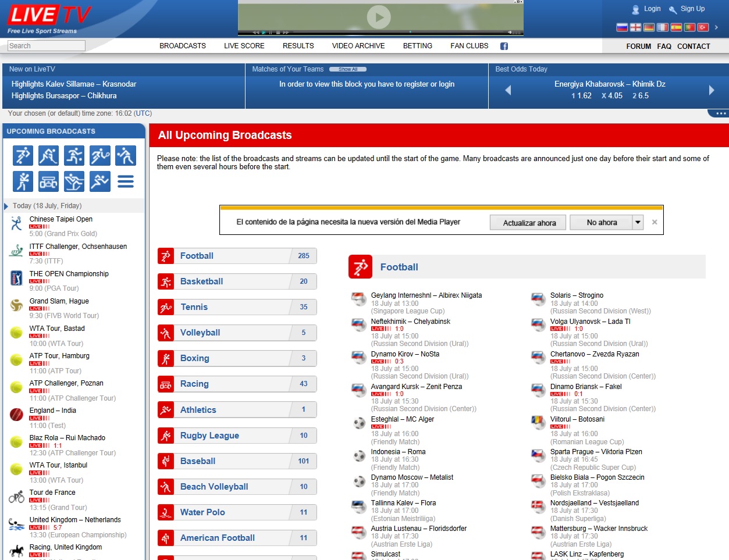The width and height of the screenshot is (729, 560).
Task: Open the FAN CLUBS menu
Action: click(470, 46)
